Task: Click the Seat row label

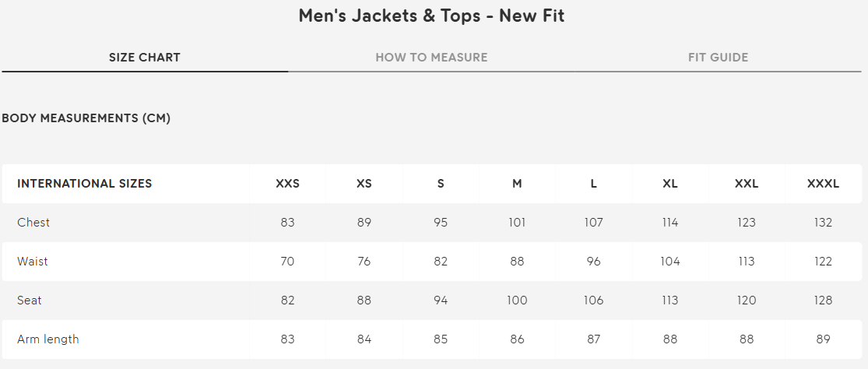Action: coord(30,300)
